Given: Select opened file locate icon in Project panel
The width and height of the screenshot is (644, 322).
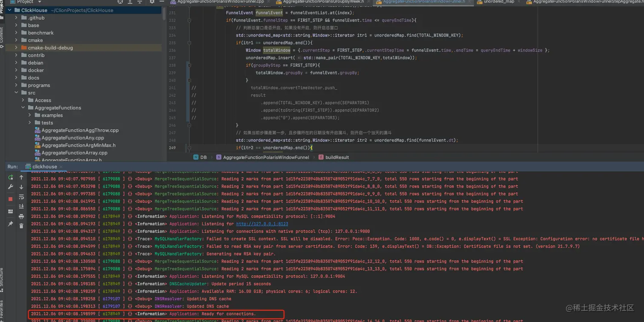Looking at the screenshot, I should (121, 2).
